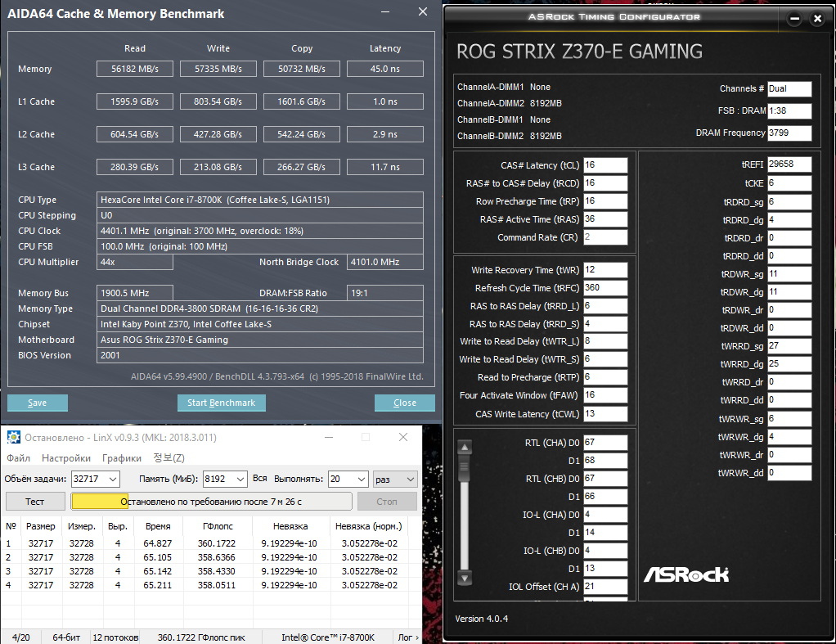Click the Command Rate (CR) field
The height and width of the screenshot is (644, 836).
tap(605, 237)
